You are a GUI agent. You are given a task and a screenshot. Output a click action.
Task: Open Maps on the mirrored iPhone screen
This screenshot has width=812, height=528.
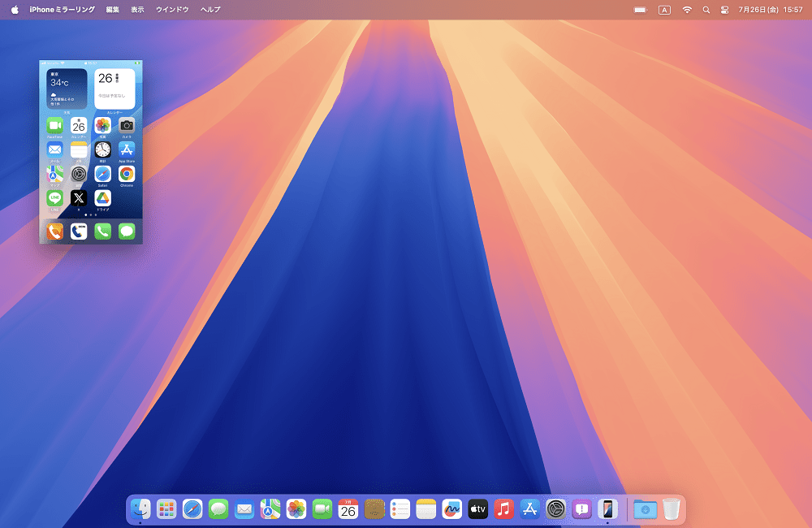(55, 174)
